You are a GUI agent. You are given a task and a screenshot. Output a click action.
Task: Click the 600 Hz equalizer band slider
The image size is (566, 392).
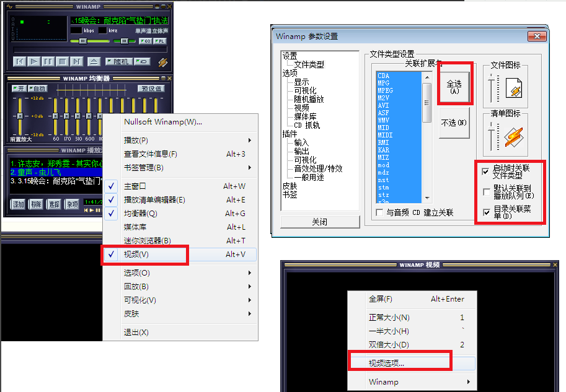coord(89,116)
